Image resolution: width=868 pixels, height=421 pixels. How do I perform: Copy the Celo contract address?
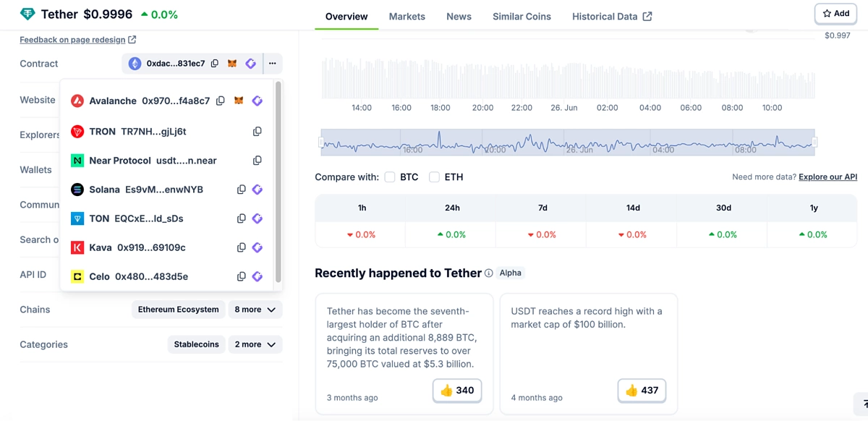click(x=242, y=276)
